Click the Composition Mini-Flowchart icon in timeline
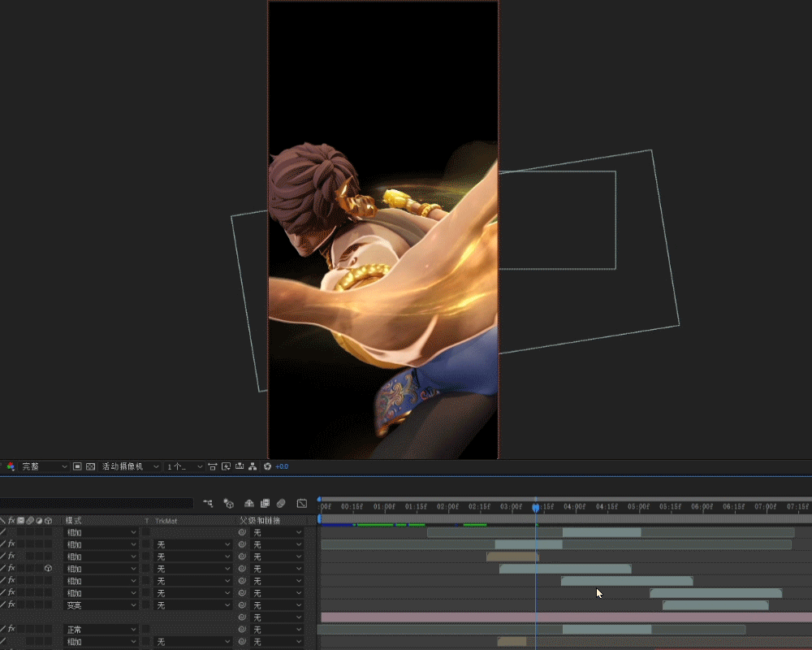This screenshot has width=812, height=650. [x=208, y=503]
